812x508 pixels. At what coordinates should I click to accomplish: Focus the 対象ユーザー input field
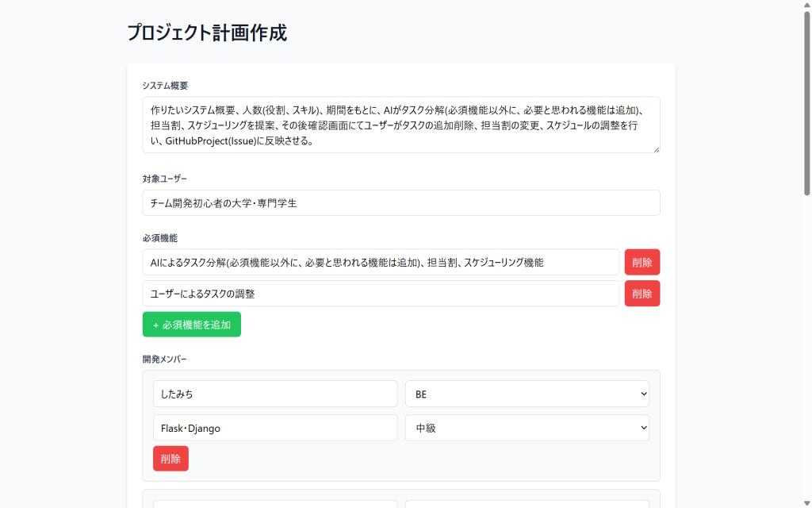tap(400, 203)
